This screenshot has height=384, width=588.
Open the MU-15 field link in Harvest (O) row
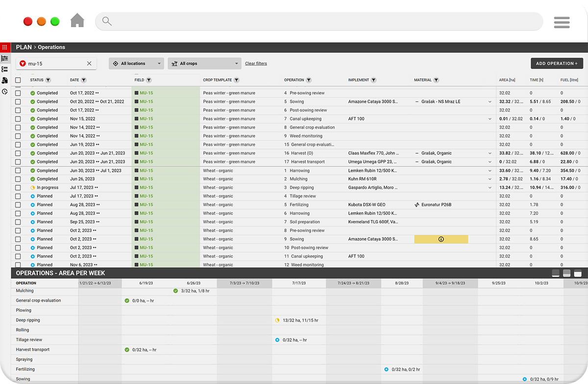pos(146,153)
